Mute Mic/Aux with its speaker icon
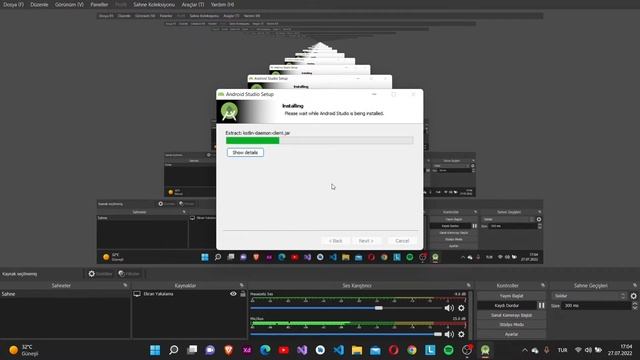The width and height of the screenshot is (640, 360). 449,334
